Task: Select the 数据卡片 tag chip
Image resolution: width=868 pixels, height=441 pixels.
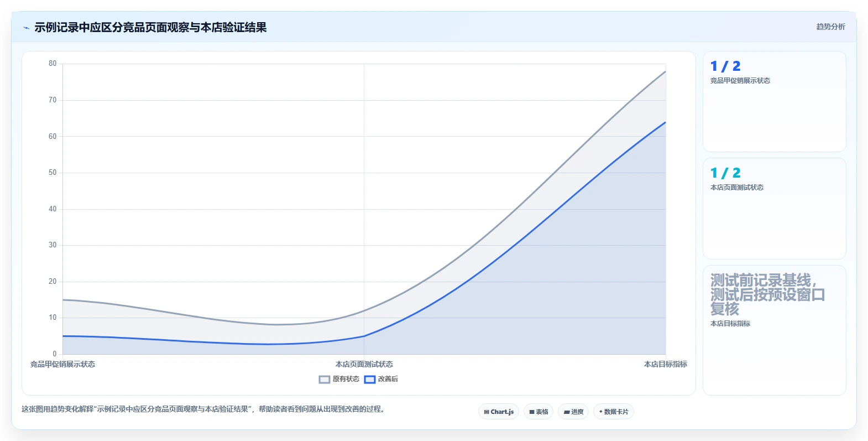Action: click(614, 412)
